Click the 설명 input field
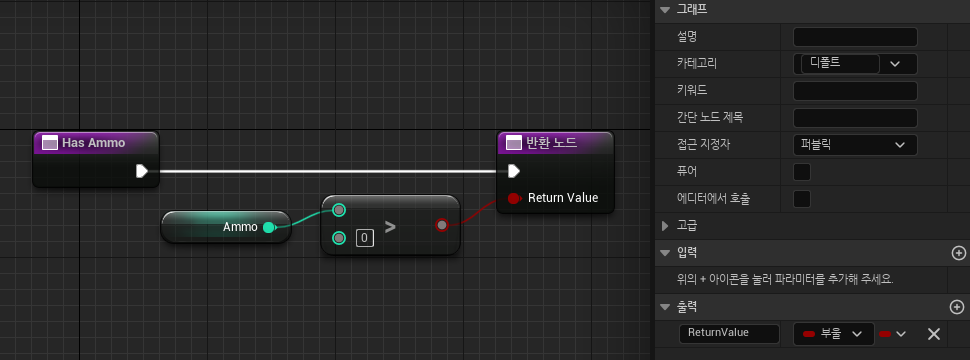The height and width of the screenshot is (360, 970). pyautogui.click(x=855, y=37)
